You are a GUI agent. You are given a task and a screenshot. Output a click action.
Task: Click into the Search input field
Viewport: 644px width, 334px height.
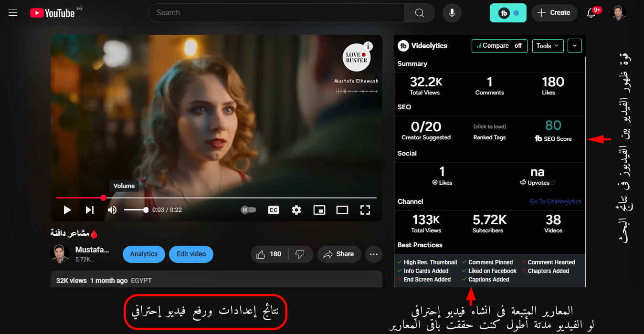point(277,13)
